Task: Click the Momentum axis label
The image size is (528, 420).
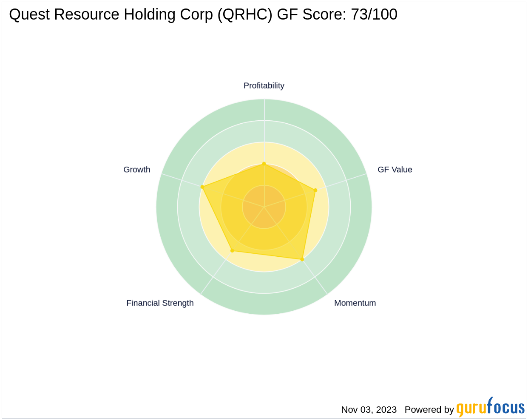Action: tap(355, 303)
